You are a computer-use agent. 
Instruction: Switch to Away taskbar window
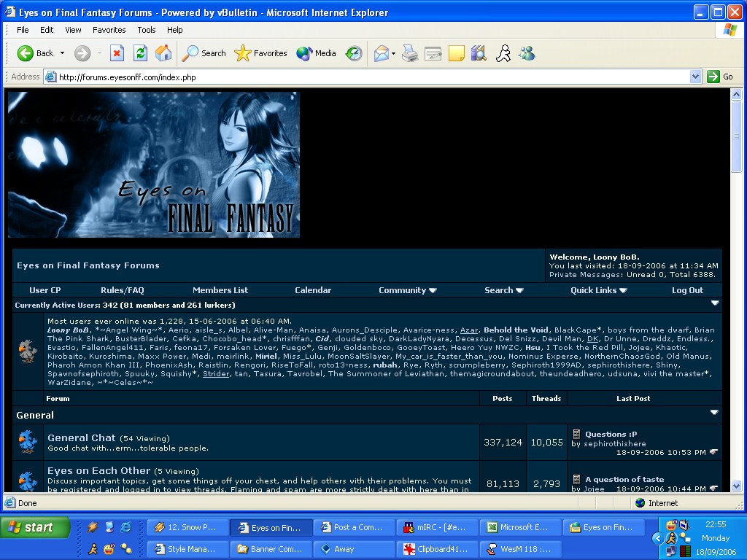354,549
